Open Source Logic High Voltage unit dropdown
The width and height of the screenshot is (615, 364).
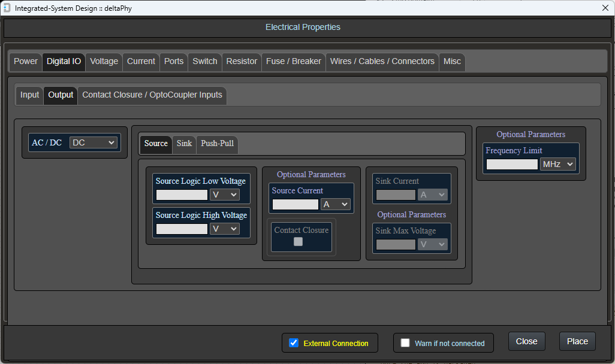tap(224, 229)
